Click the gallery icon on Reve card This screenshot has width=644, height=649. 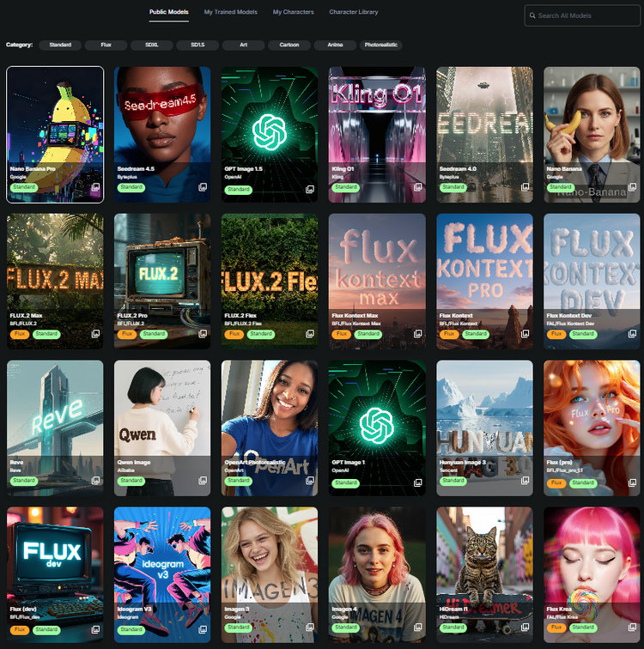[95, 481]
